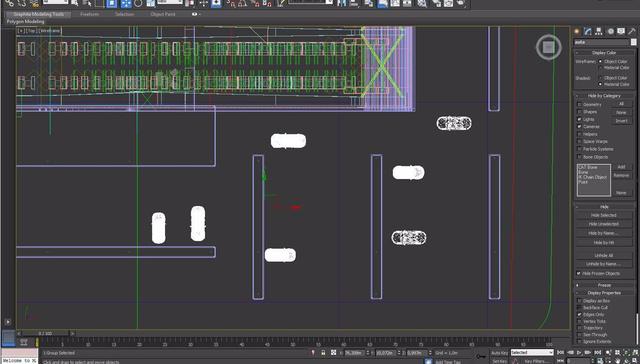Set Shaded to Object Color
The image size is (640, 364).
600,78
